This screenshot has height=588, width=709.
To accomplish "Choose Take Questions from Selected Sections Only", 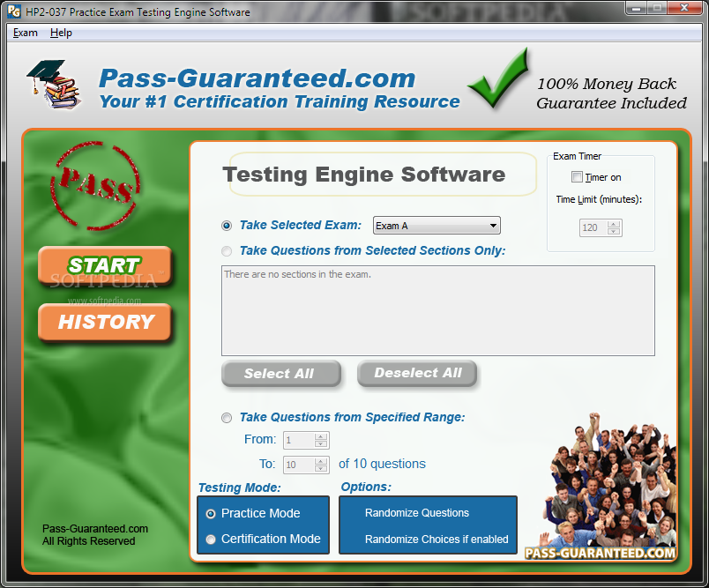I will pos(227,251).
